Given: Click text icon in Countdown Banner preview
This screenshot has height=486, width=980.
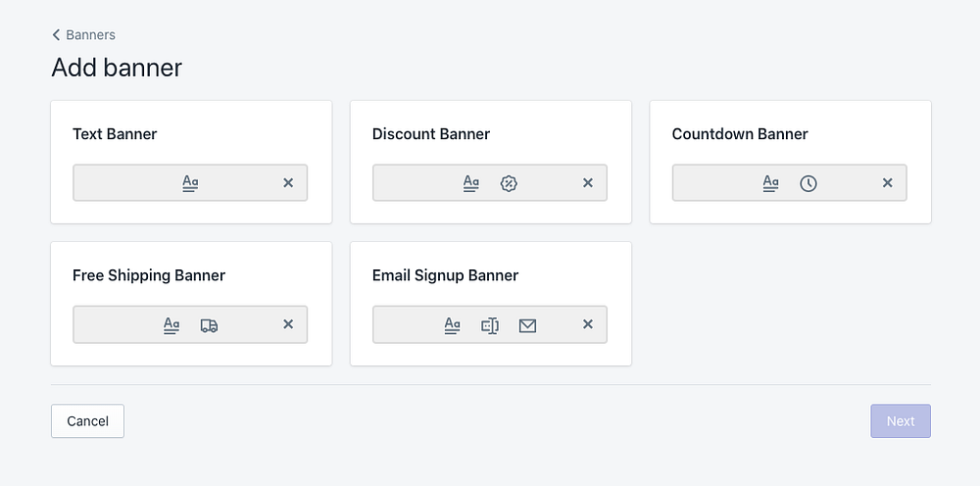Looking at the screenshot, I should [771, 183].
